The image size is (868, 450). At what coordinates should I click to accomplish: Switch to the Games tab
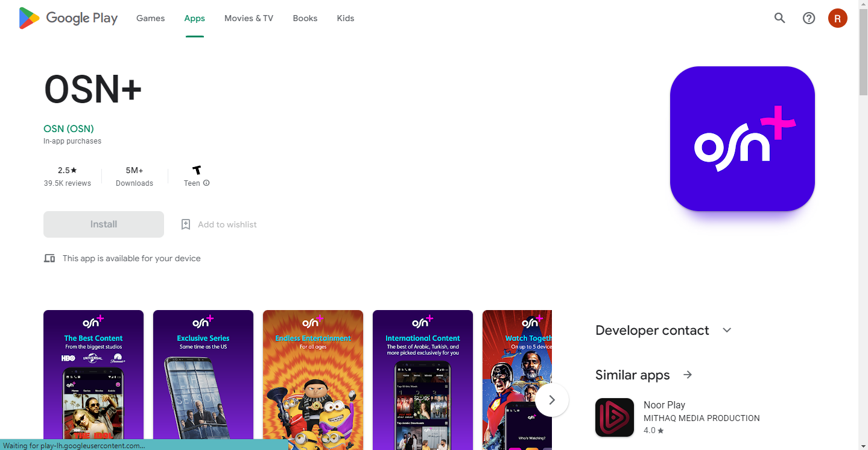(151, 18)
